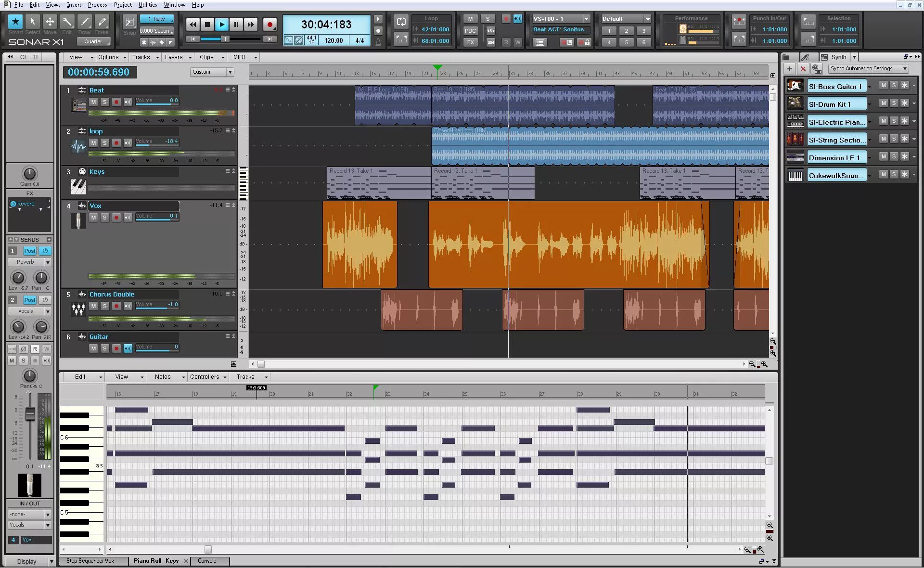Choose the Draw pencil tool
Image resolution: width=924 pixels, height=568 pixels.
(x=84, y=22)
